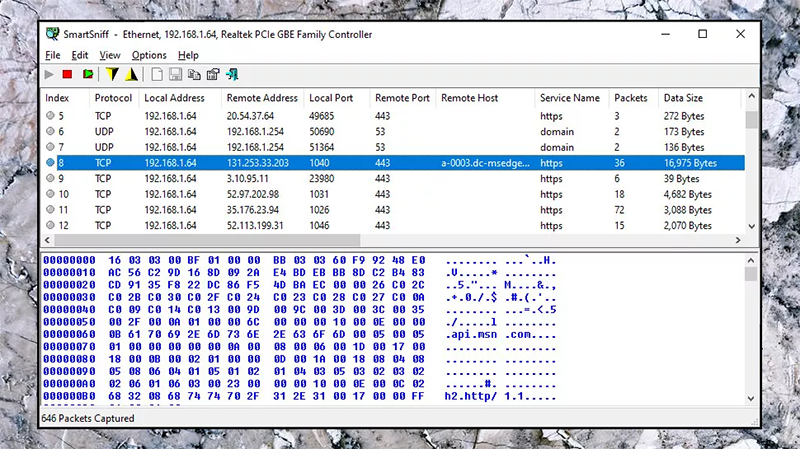Click the Exit door icon
Image resolution: width=800 pixels, height=449 pixels.
[x=232, y=74]
